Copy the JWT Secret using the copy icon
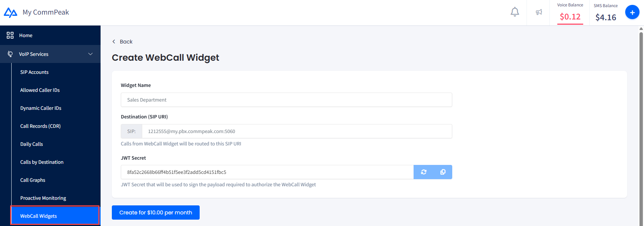The image size is (644, 226). tap(442, 172)
